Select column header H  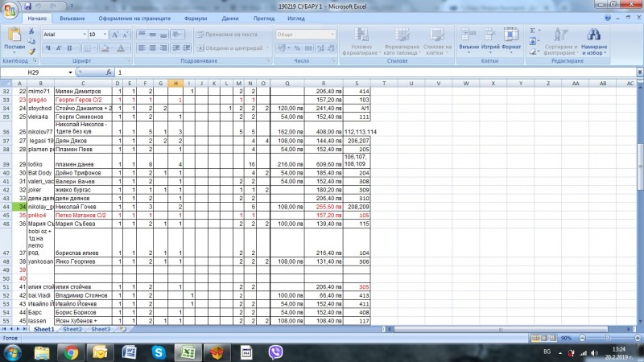tap(175, 84)
